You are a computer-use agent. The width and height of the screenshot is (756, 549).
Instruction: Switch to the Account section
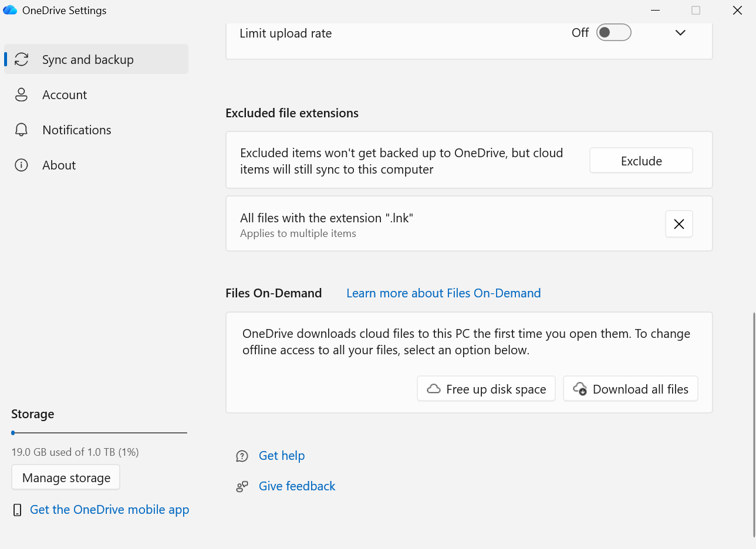[96, 94]
